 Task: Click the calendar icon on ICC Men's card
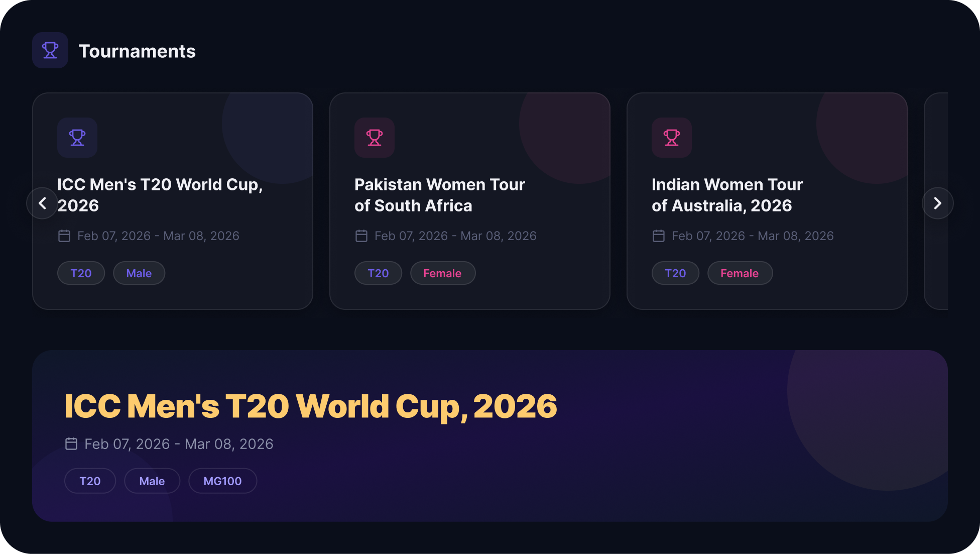[x=64, y=236]
